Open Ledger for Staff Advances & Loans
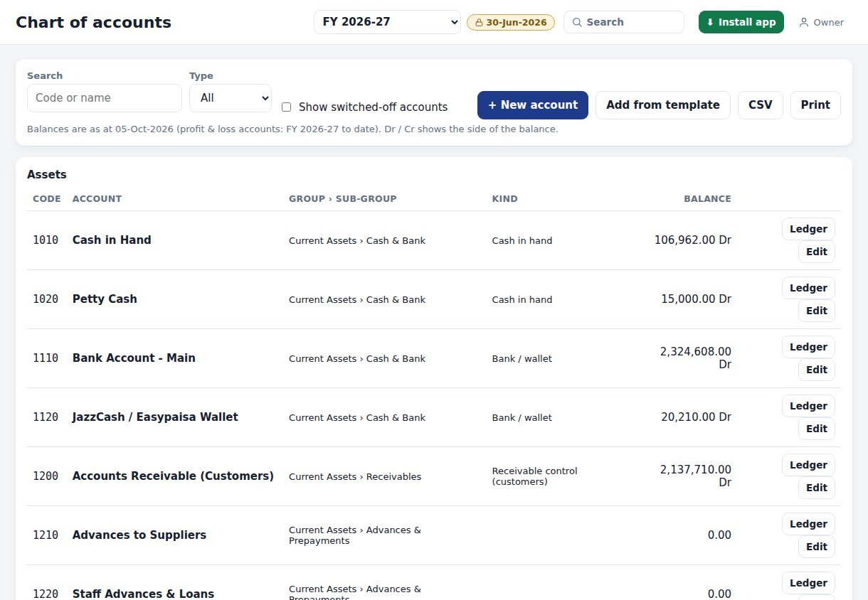Image resolution: width=868 pixels, height=600 pixels. click(808, 583)
